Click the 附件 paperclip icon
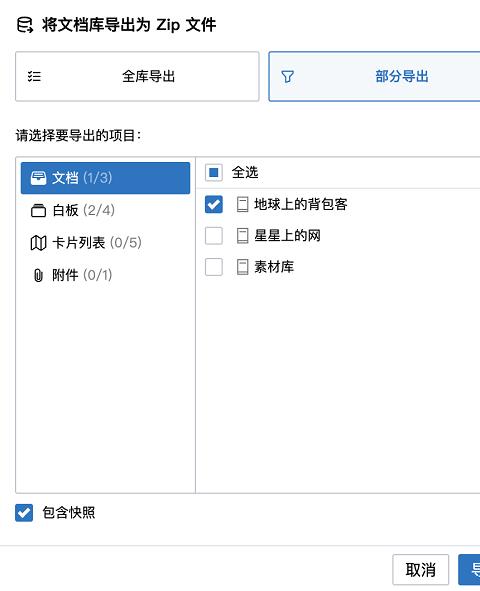Image resolution: width=480 pixels, height=591 pixels. click(x=38, y=275)
